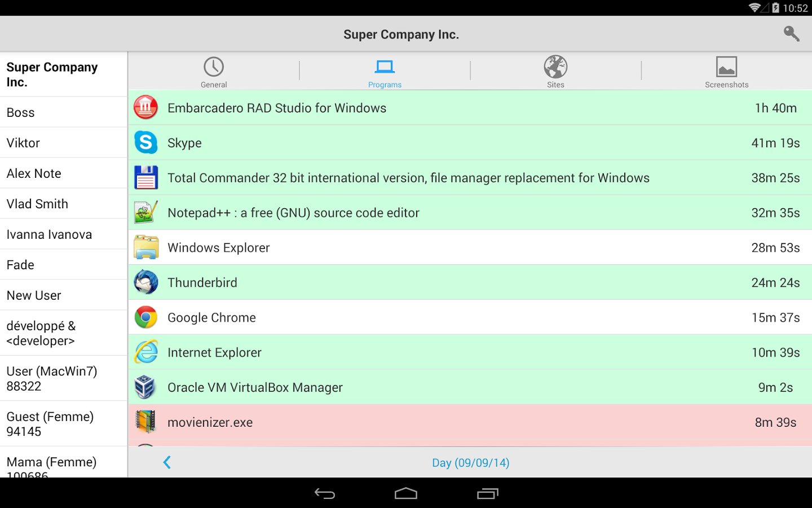812x508 pixels.
Task: Click the Windows Explorer folder icon
Action: 146,247
